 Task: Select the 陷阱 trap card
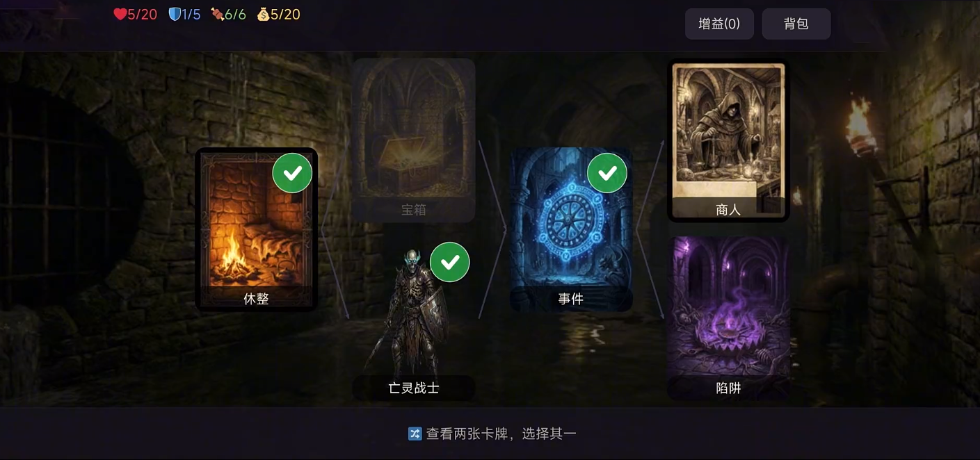(x=728, y=318)
